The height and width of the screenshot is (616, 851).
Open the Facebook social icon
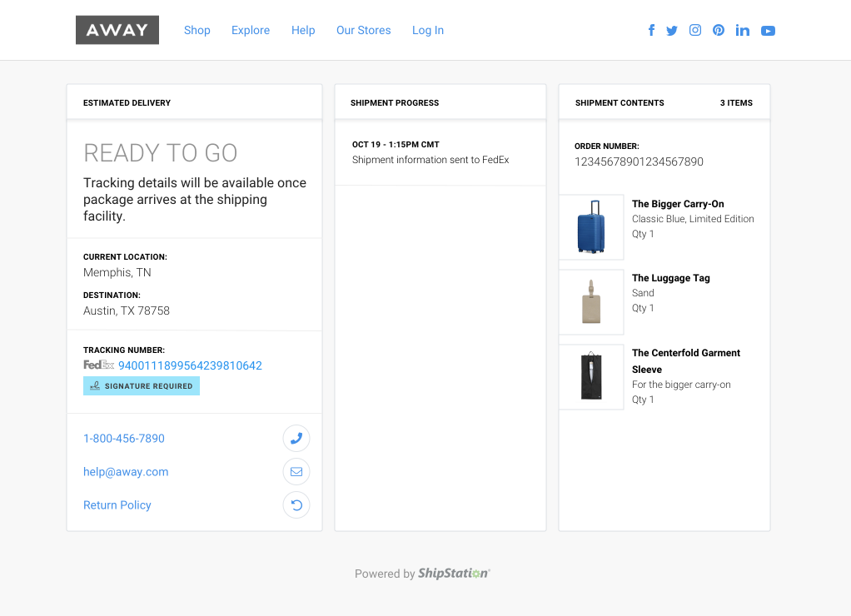(x=651, y=31)
